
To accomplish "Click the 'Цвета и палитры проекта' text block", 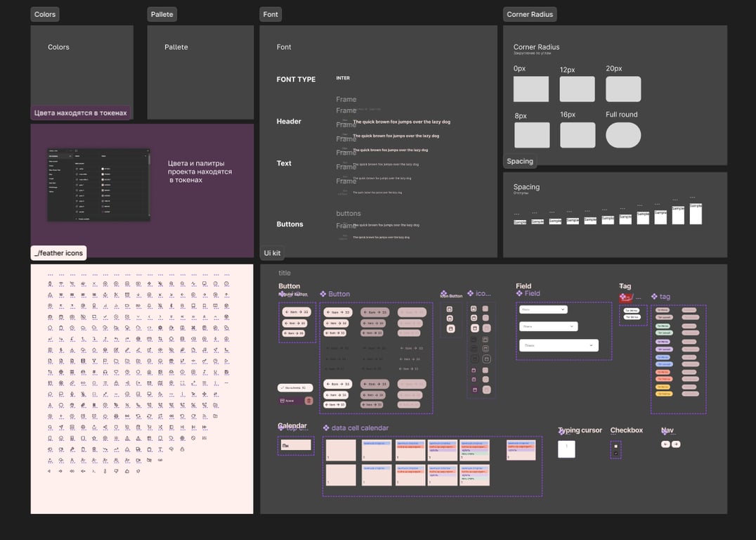I will click(200, 172).
